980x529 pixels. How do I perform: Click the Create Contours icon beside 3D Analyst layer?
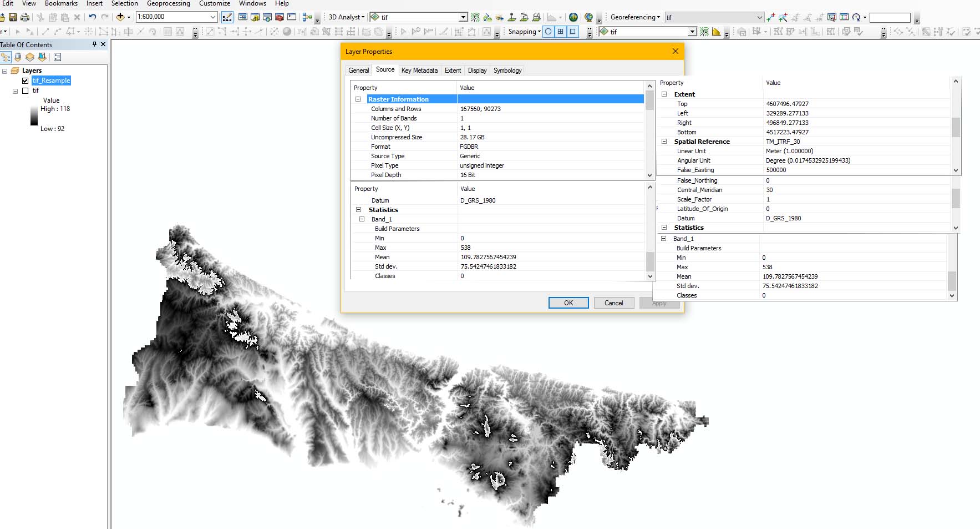[475, 17]
